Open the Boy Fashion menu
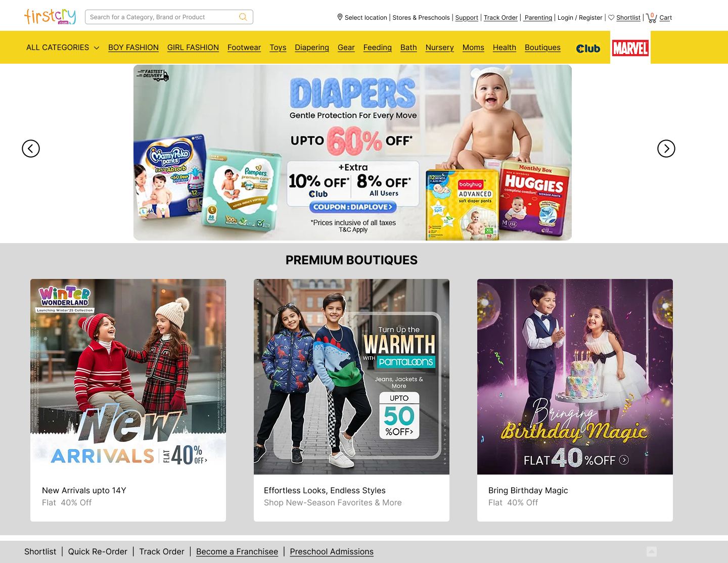The width and height of the screenshot is (728, 563). (133, 48)
